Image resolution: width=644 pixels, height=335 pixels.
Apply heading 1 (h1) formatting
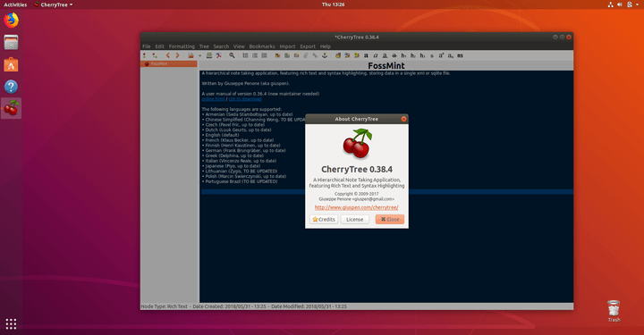(403, 55)
